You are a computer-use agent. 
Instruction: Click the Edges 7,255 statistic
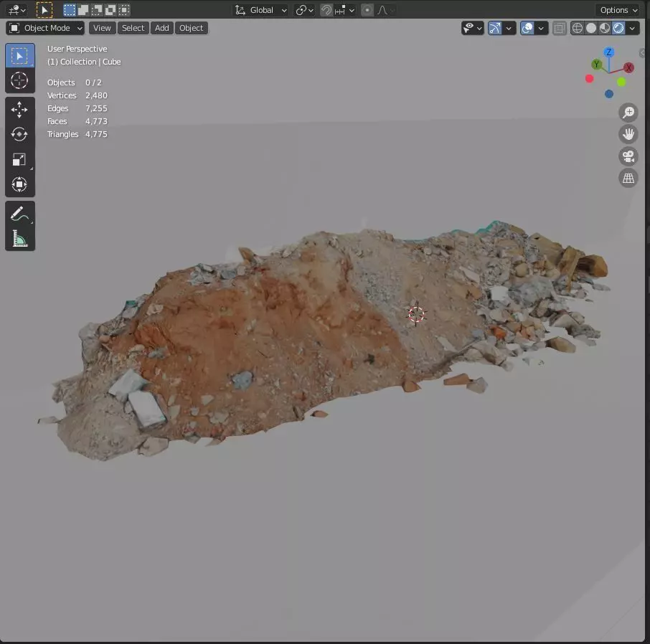[x=77, y=108]
